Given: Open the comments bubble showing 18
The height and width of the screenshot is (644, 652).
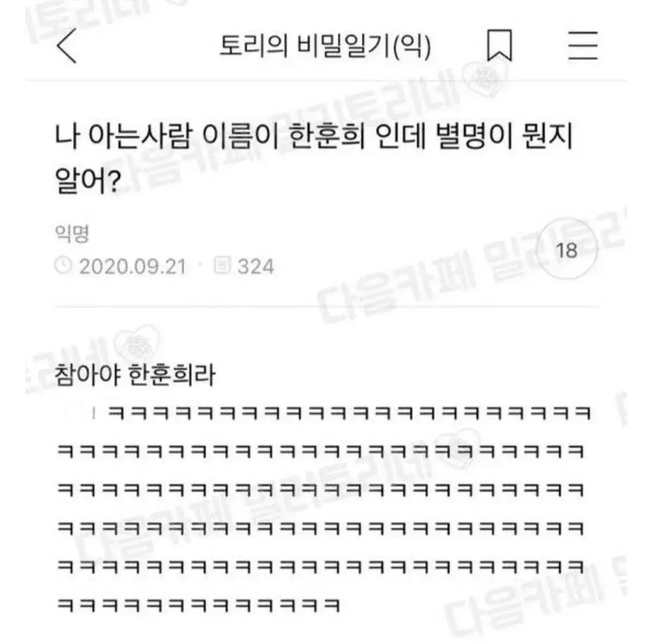Looking at the screenshot, I should [x=567, y=250].
